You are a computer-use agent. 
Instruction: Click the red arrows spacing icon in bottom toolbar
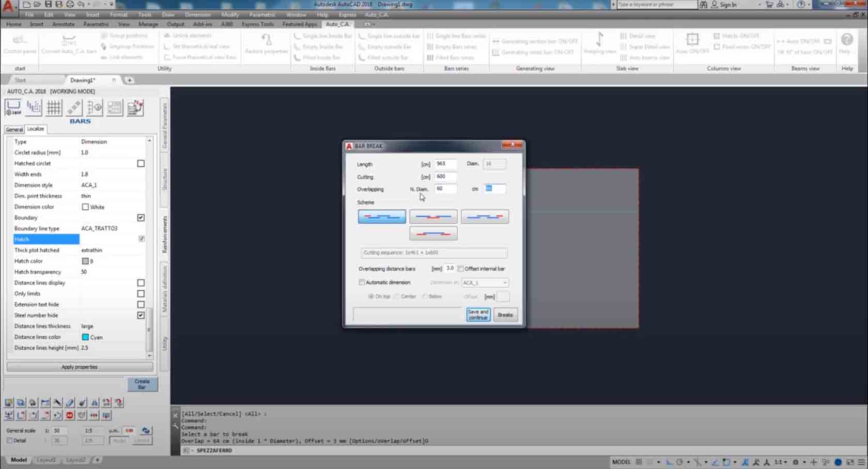tap(94, 415)
